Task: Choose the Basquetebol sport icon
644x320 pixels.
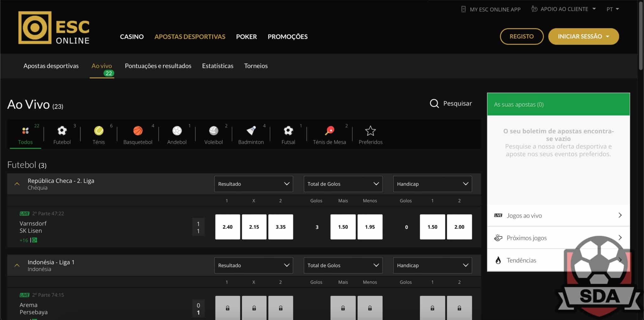Action: [x=138, y=131]
